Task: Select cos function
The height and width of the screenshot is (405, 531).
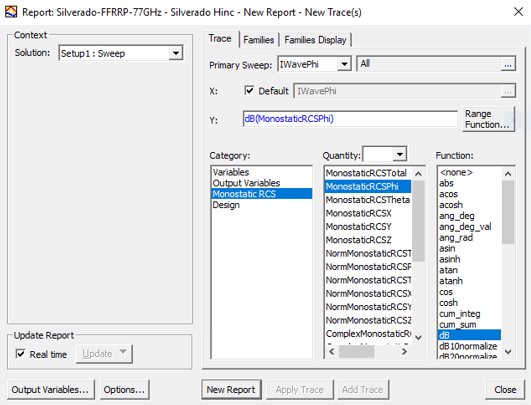Action: coord(469,292)
